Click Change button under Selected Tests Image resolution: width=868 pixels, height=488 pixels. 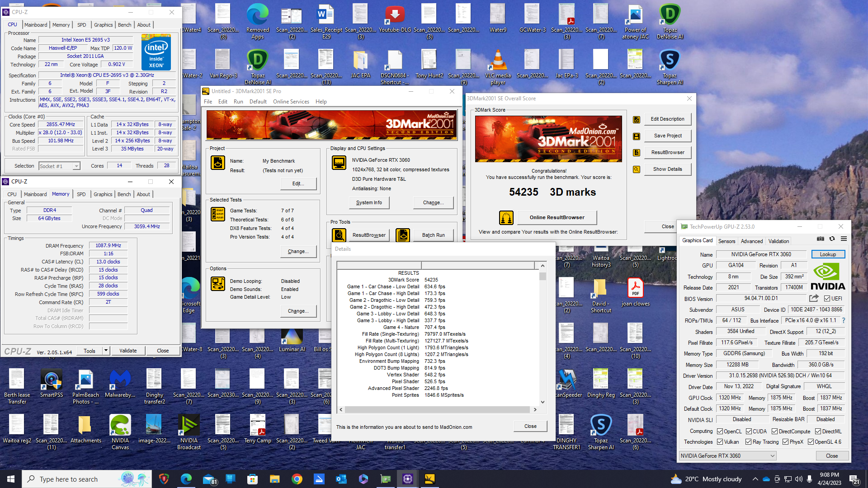tap(298, 252)
